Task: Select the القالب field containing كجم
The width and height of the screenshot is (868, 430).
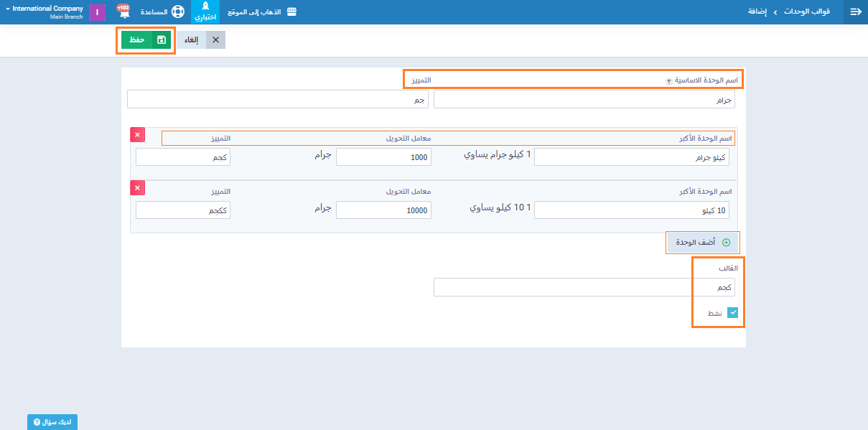Action: pos(584,287)
